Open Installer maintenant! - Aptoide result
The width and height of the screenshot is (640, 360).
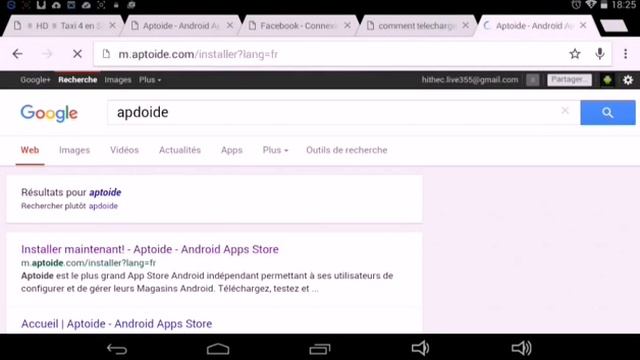coord(150,249)
